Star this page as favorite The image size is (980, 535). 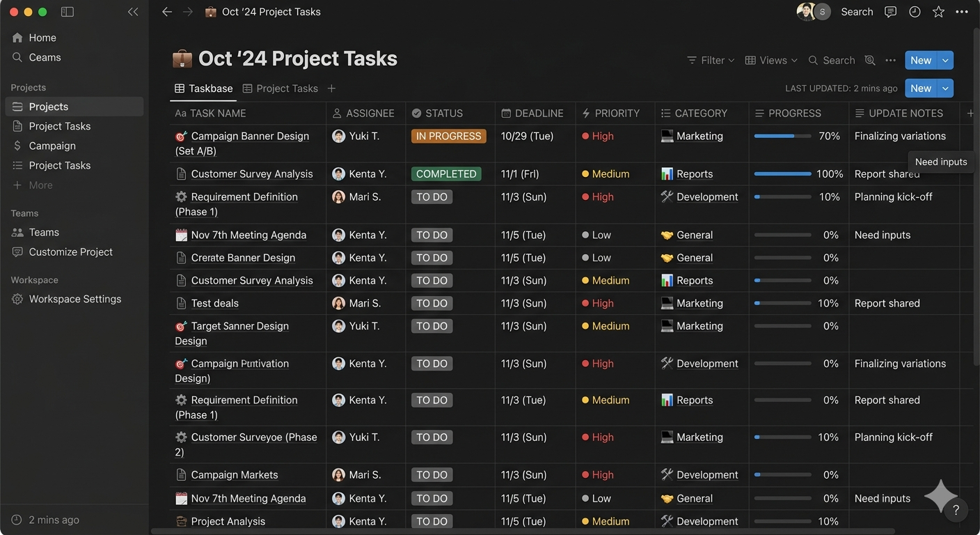(x=938, y=12)
